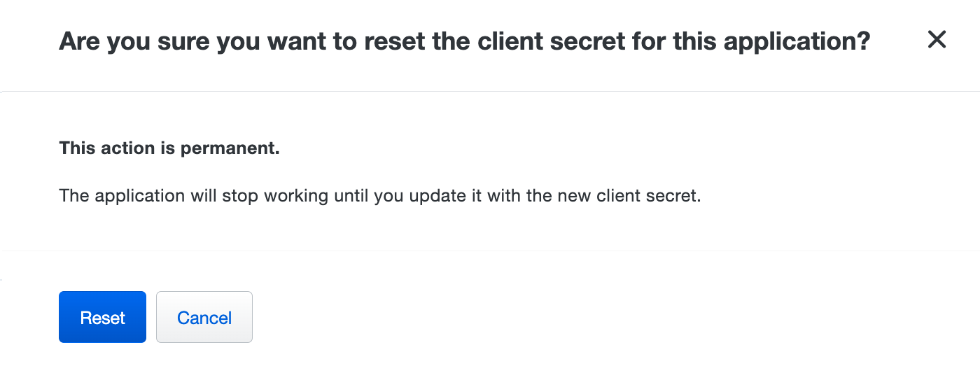Click the reset client secret dialog heading
Screen dimensions: 980x366
(464, 41)
